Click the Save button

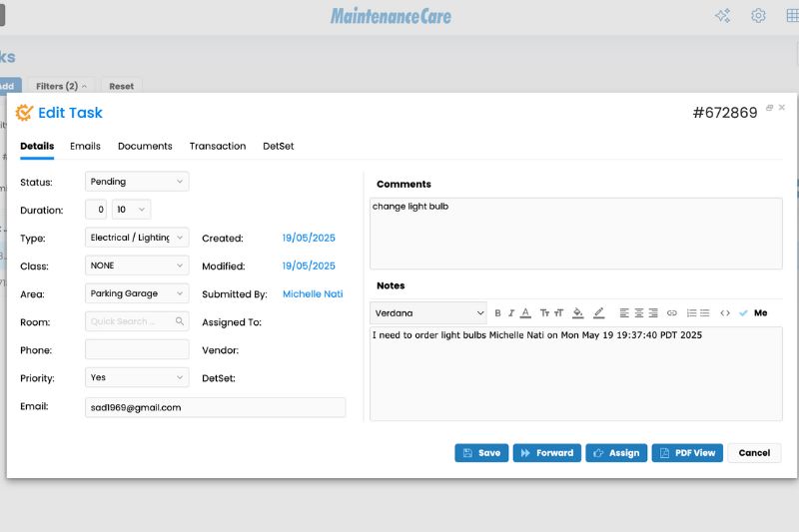click(481, 453)
